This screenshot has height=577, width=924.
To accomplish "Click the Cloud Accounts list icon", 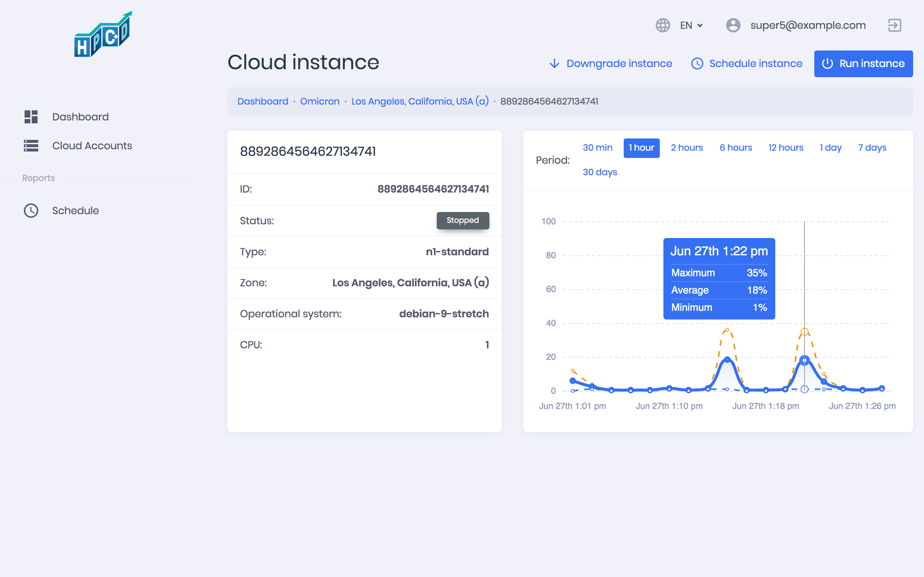I will coord(31,146).
